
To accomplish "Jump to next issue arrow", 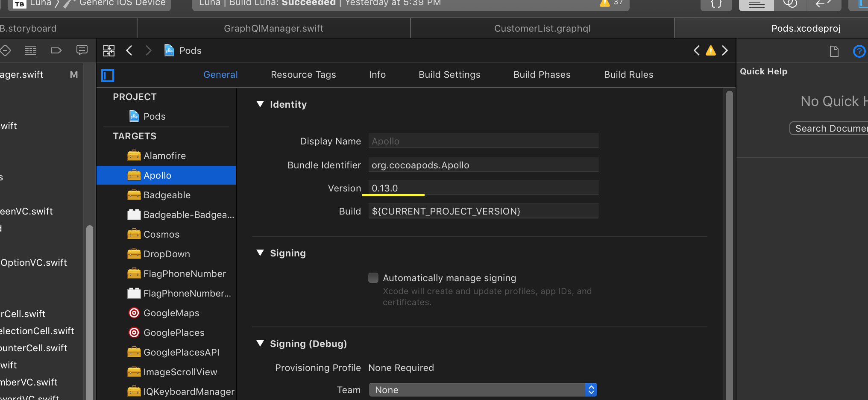I will (x=725, y=51).
